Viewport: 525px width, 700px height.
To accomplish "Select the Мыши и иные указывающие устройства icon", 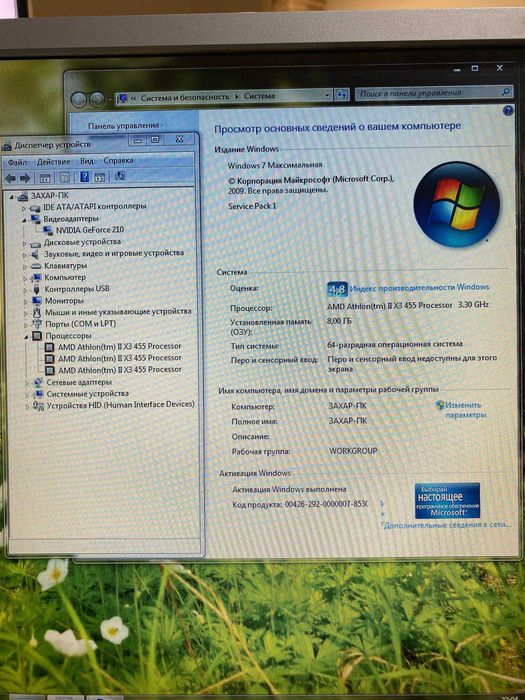I will 37,312.
